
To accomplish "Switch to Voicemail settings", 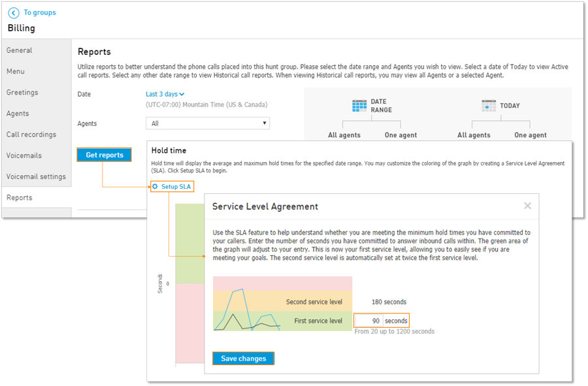I will 37,176.
